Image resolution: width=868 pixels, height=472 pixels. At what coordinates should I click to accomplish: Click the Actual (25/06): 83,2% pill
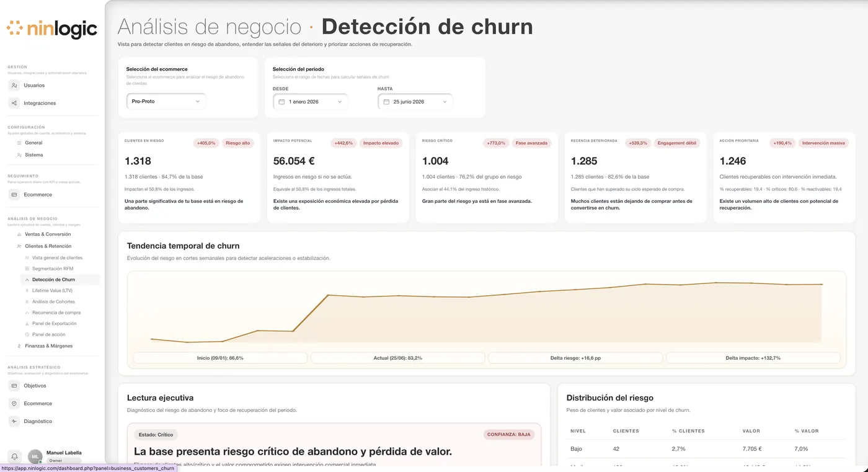[x=398, y=358]
